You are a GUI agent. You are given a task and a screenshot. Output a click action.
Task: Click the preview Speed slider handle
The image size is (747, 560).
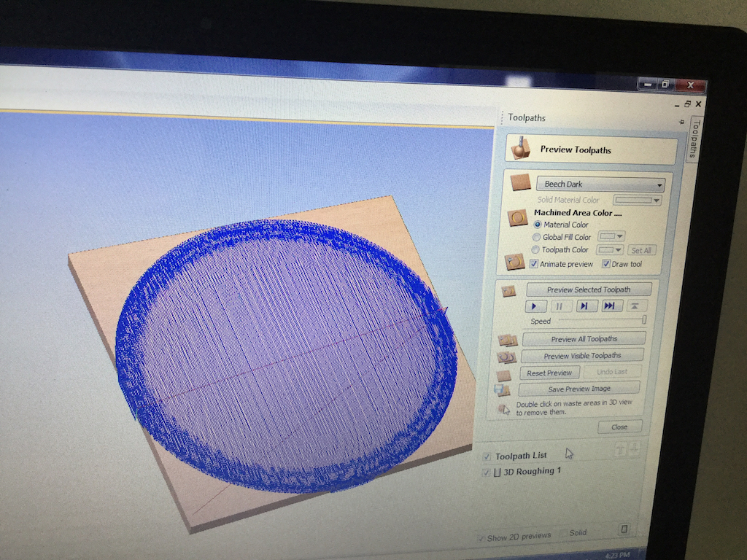pyautogui.click(x=644, y=319)
